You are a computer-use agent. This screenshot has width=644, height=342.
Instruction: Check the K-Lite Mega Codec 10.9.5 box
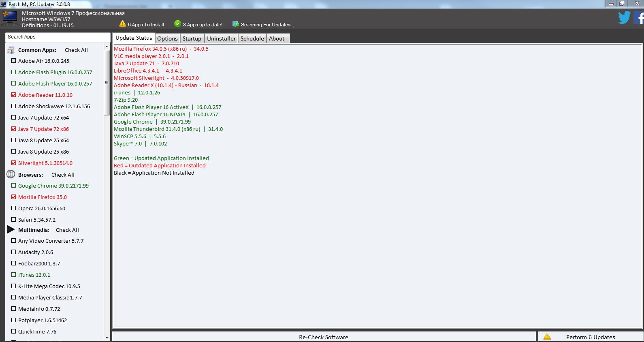pyautogui.click(x=14, y=286)
